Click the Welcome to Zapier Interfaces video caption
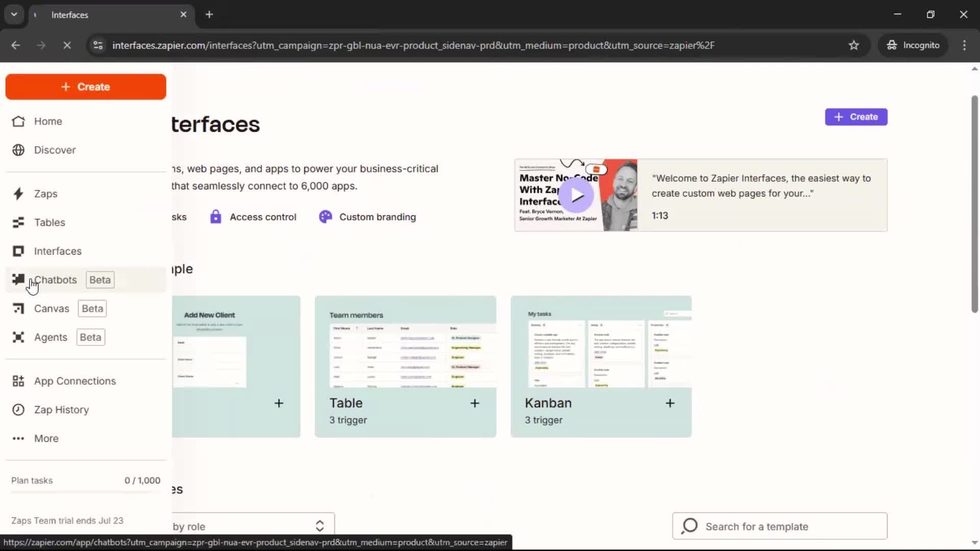The image size is (980, 551). point(762,186)
